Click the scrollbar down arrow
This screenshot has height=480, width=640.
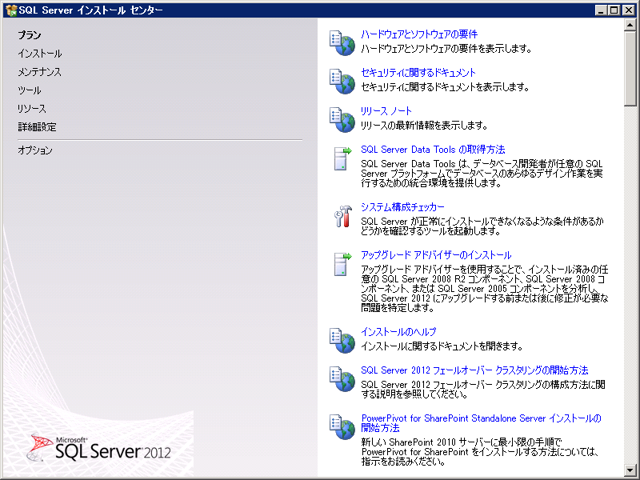(x=630, y=469)
